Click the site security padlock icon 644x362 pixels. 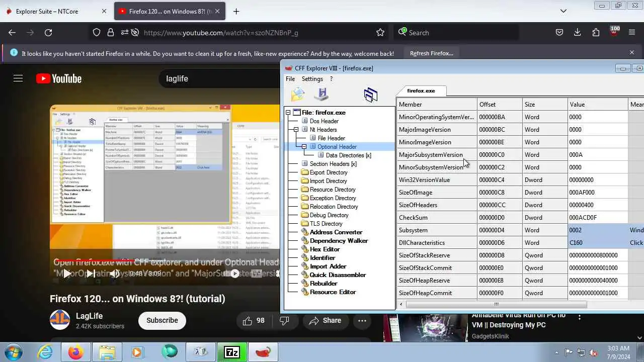(x=111, y=33)
